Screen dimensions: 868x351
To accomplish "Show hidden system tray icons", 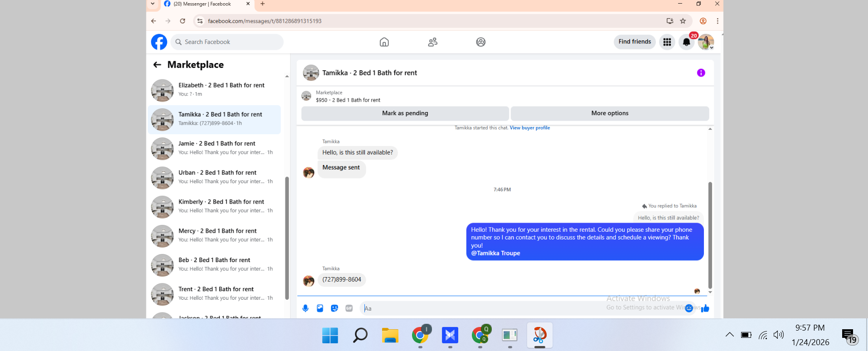I will tap(730, 335).
